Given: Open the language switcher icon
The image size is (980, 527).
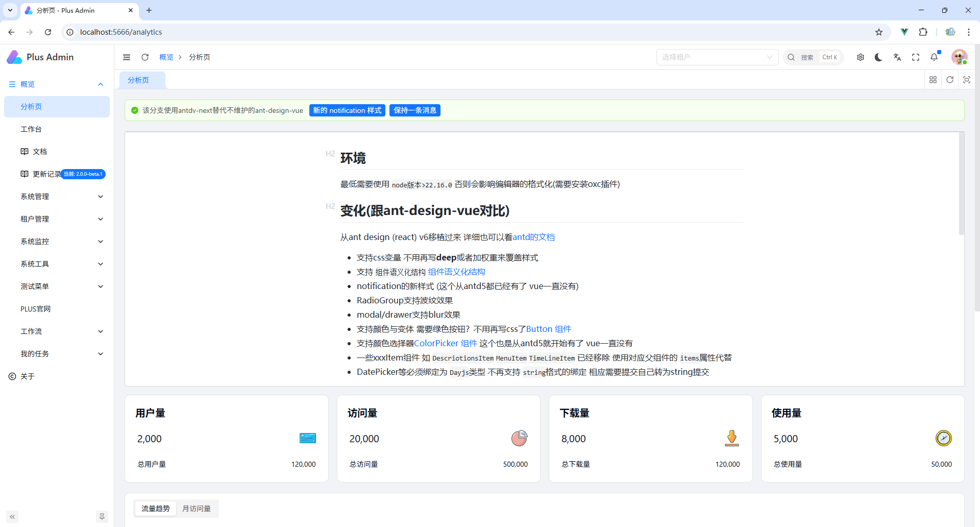Looking at the screenshot, I should pos(897,57).
